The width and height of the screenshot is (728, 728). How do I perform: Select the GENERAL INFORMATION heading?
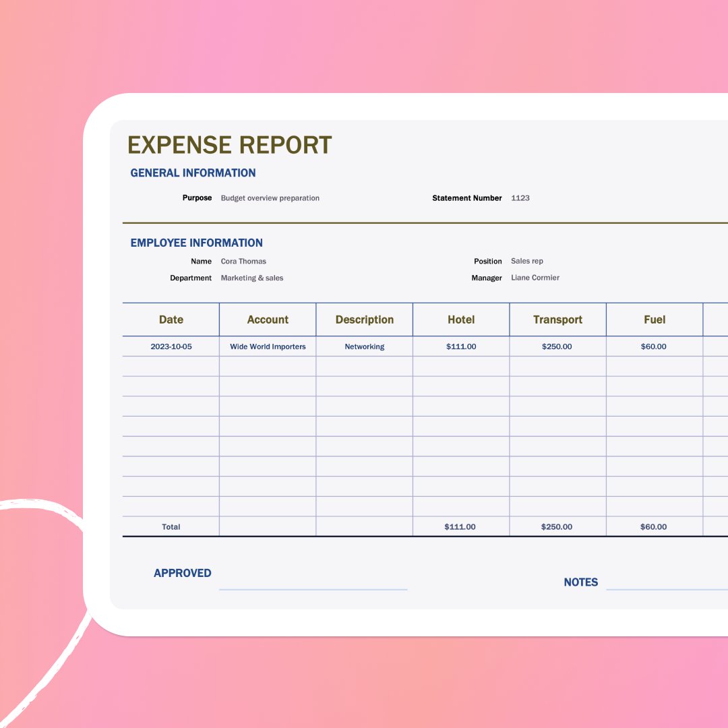(193, 173)
